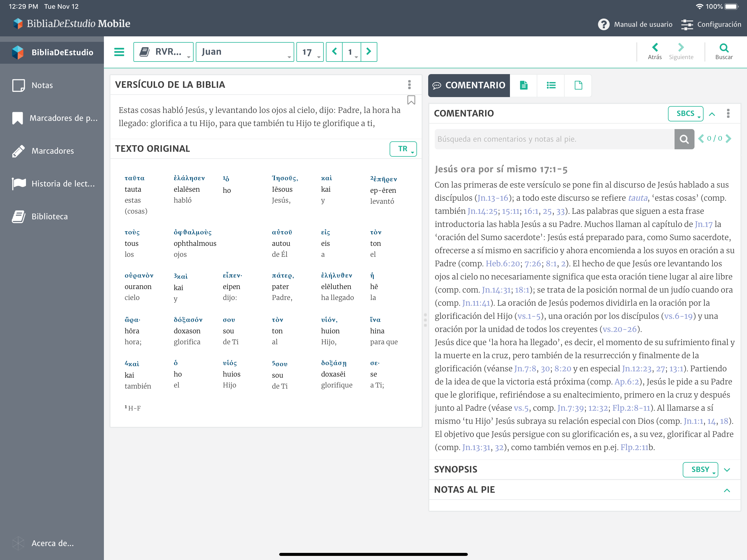Open Marcadores de p... bookmarks
The height and width of the screenshot is (560, 747).
(x=52, y=118)
